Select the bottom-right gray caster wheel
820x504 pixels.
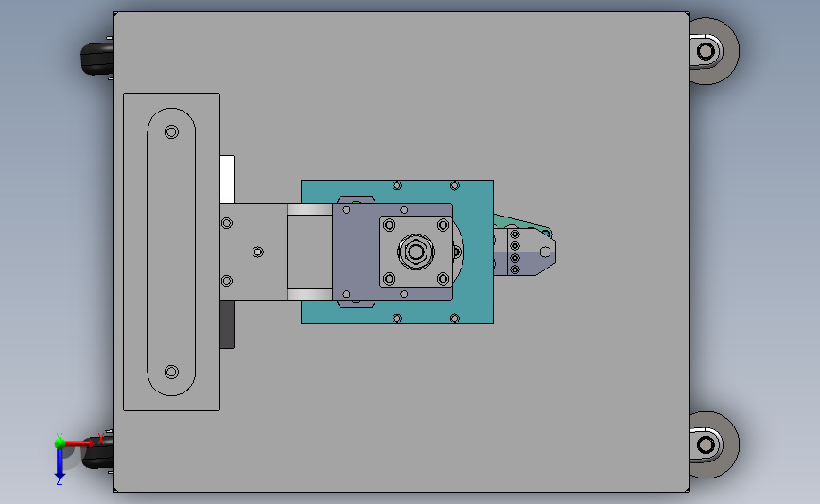pyautogui.click(x=714, y=445)
